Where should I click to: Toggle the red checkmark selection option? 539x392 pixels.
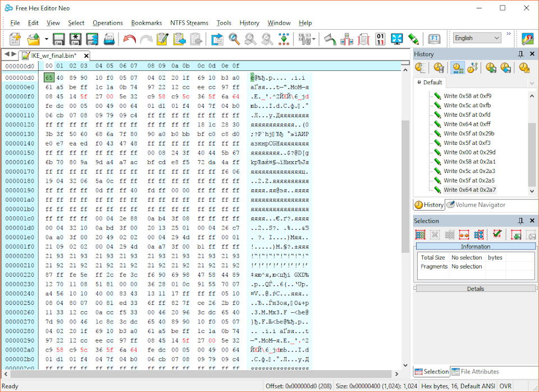coord(496,234)
